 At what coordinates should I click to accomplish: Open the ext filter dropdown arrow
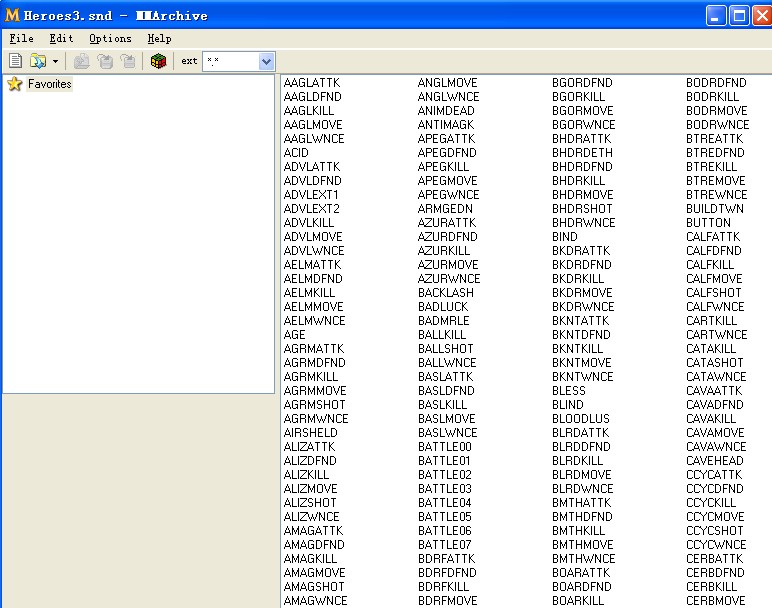[266, 62]
